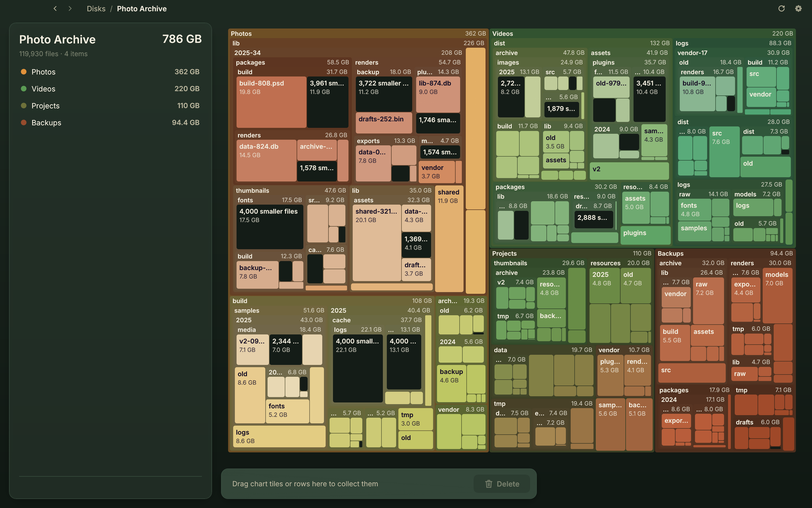812x508 pixels.
Task: Select shared-321 tile, 20.1 GB
Action: click(x=376, y=243)
